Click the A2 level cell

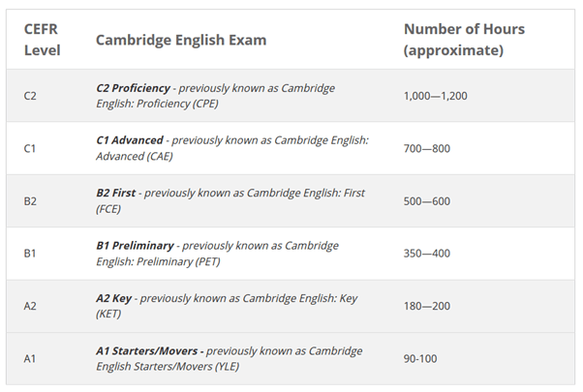point(30,306)
